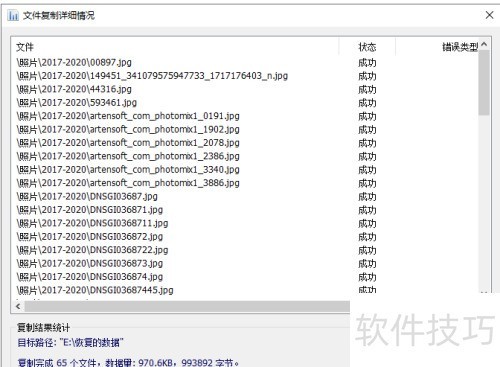Select the file row DNSGI036872.jpg
This screenshot has height=367, width=500.
tap(90, 236)
